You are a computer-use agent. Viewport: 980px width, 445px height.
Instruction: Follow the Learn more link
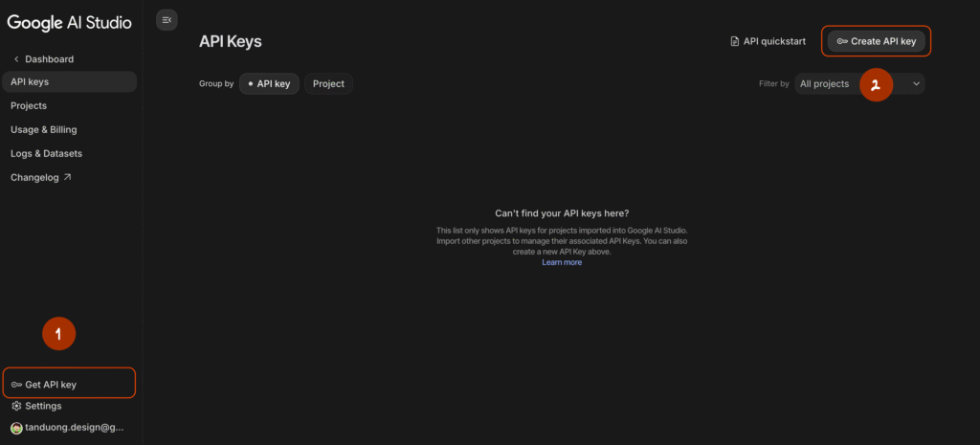click(562, 262)
